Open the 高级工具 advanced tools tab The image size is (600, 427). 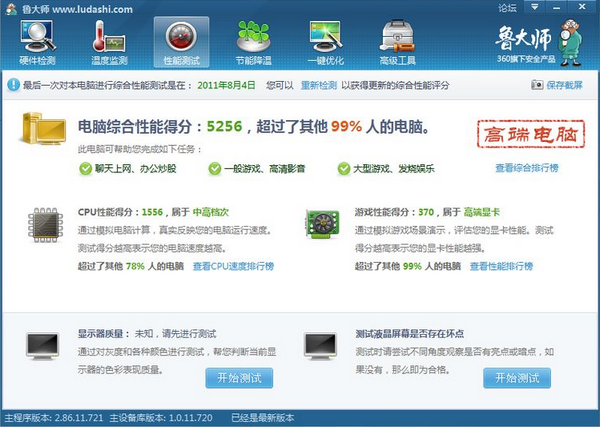[x=398, y=43]
